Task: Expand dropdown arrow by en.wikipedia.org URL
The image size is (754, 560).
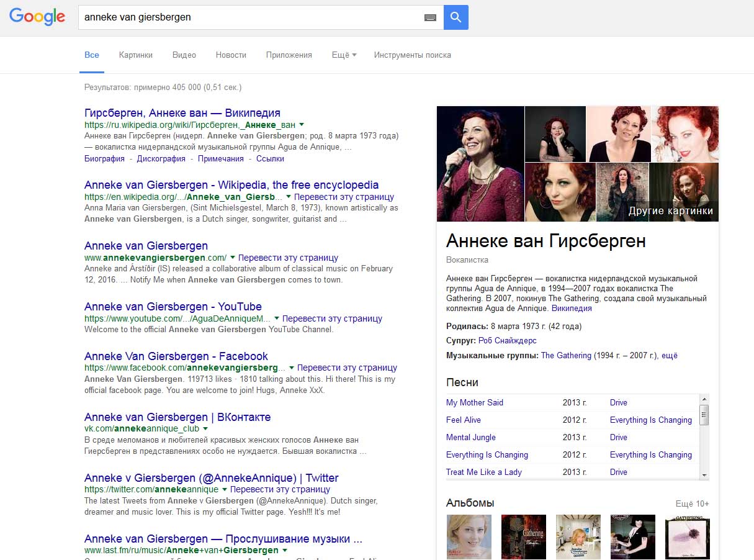Action: 289,197
